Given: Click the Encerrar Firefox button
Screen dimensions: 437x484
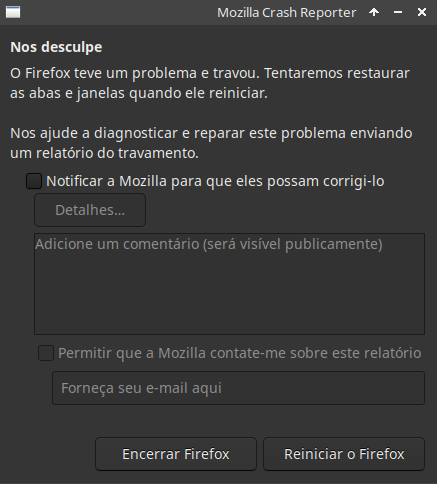Looking at the screenshot, I should pyautogui.click(x=176, y=454).
